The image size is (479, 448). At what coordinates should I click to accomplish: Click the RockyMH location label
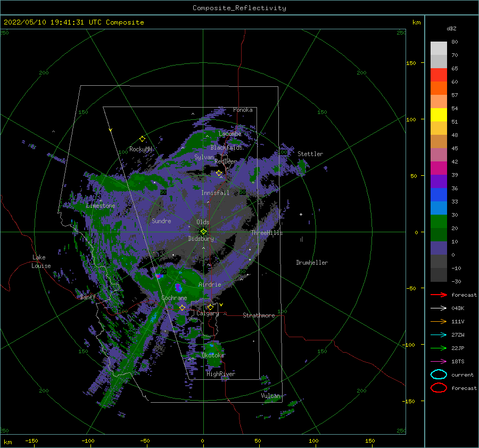tap(141, 149)
